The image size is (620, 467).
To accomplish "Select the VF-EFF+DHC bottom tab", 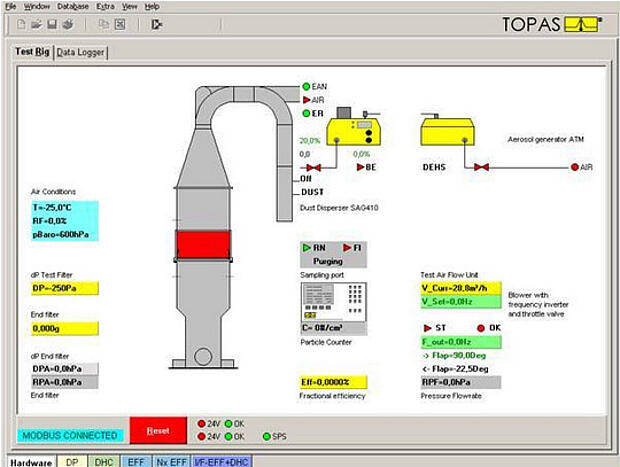I will click(x=221, y=462).
